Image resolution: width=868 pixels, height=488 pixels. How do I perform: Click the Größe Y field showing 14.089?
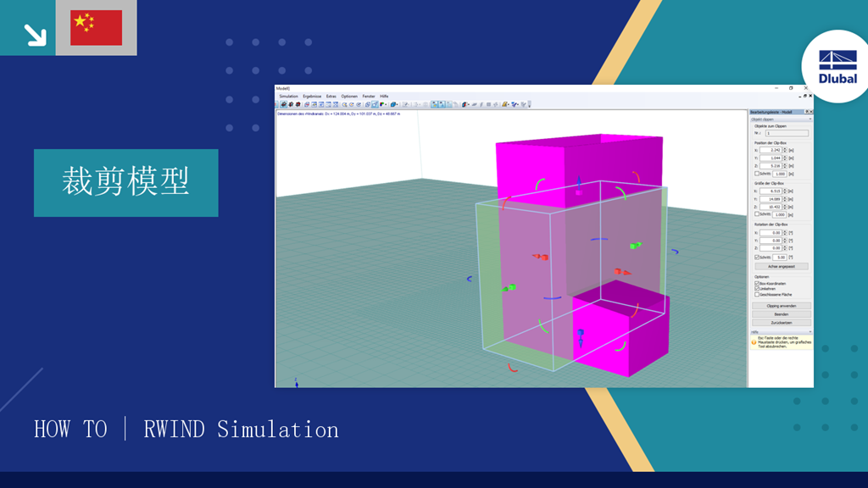(x=771, y=199)
